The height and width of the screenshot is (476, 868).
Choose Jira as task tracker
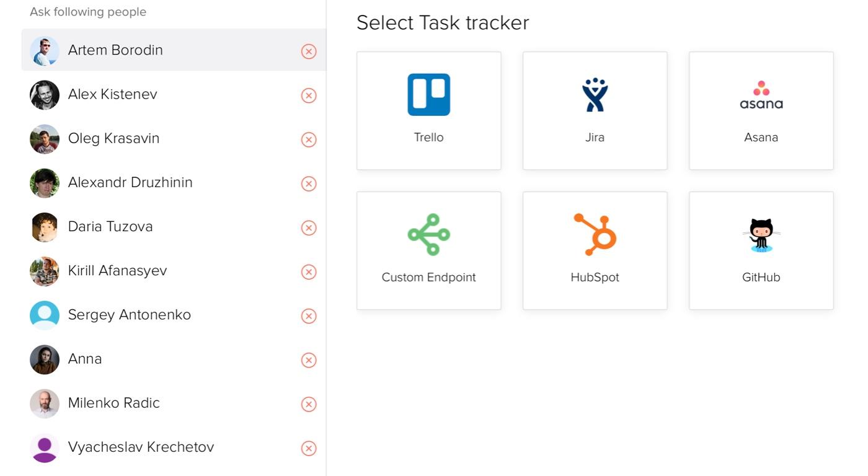click(595, 110)
